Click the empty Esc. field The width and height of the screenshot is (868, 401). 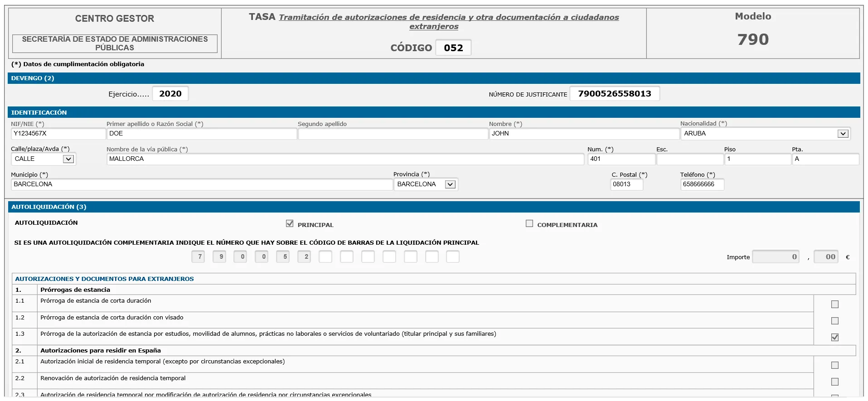pyautogui.click(x=690, y=159)
